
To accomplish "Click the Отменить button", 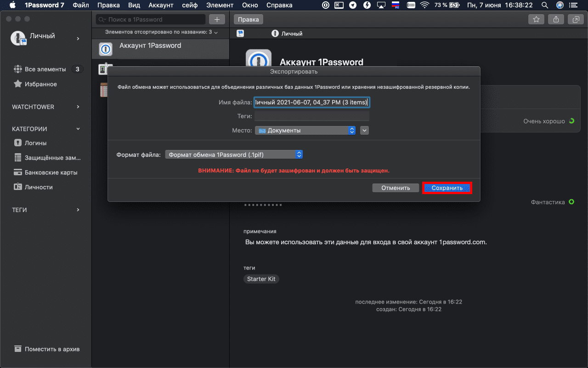I will (x=395, y=188).
